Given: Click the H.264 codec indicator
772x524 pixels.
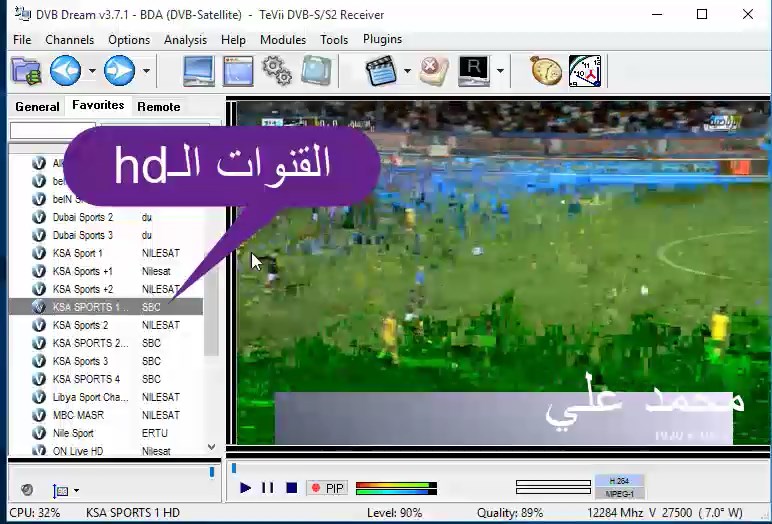Looking at the screenshot, I should [619, 481].
